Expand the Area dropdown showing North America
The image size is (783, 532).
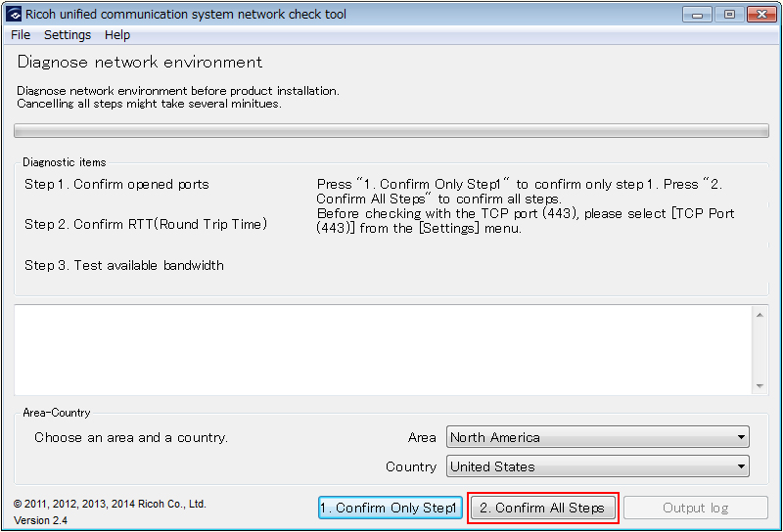[x=597, y=437]
